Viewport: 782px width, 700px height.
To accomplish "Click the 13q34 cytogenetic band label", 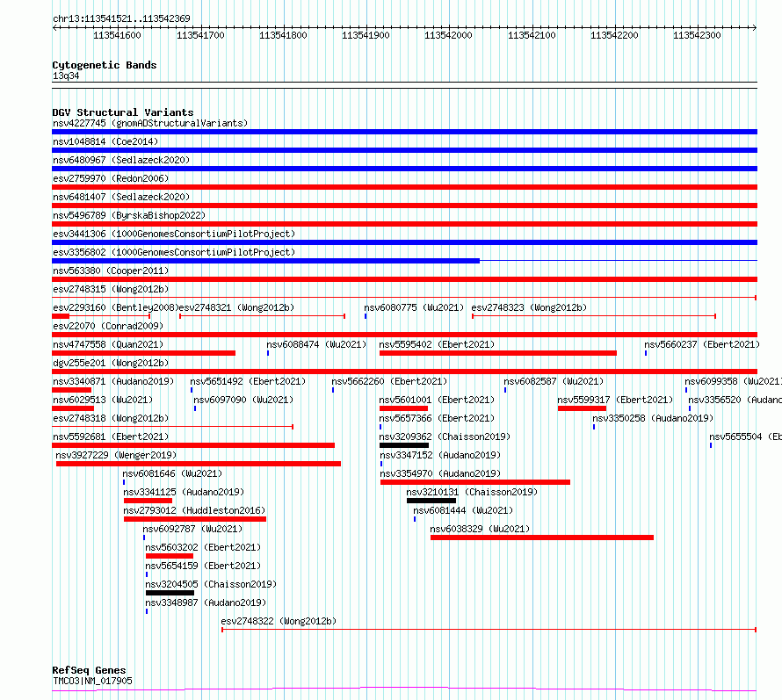I will (66, 76).
